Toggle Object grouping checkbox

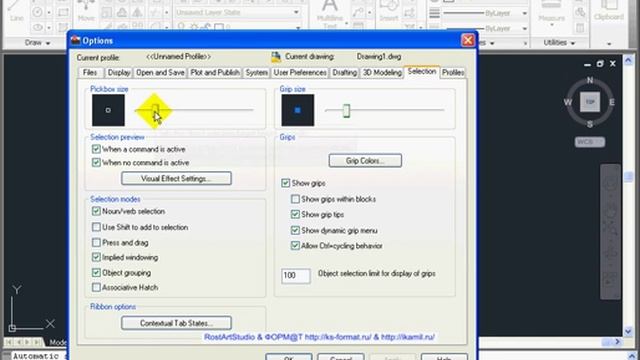click(x=96, y=272)
